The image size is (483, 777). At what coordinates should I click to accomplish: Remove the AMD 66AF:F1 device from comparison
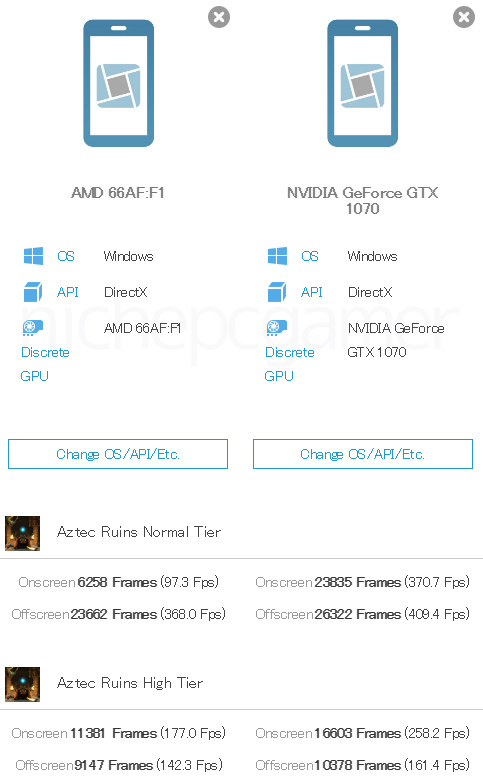click(x=218, y=17)
